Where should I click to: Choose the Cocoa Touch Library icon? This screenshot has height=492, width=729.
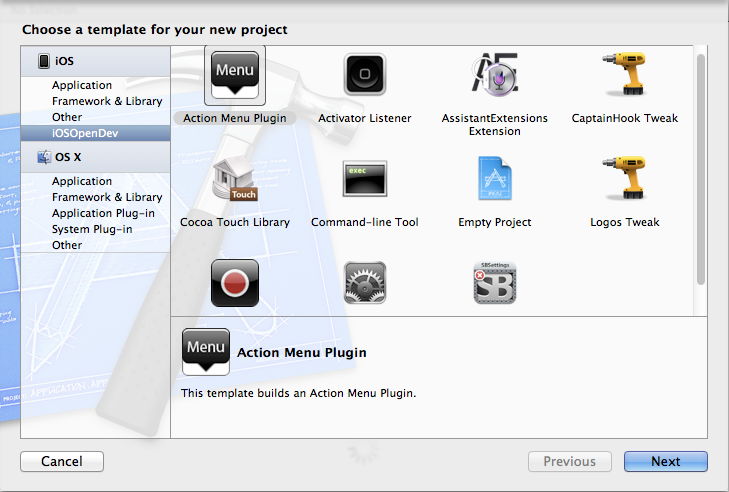pyautogui.click(x=235, y=179)
